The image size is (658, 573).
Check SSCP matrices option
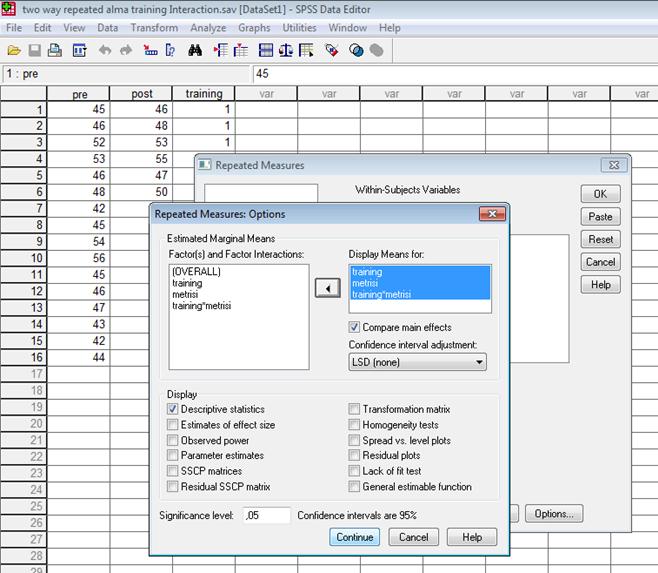coord(172,471)
